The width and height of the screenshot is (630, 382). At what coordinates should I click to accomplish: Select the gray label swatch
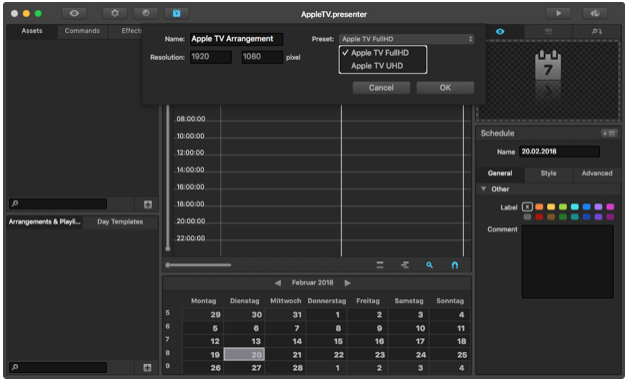pyautogui.click(x=527, y=217)
